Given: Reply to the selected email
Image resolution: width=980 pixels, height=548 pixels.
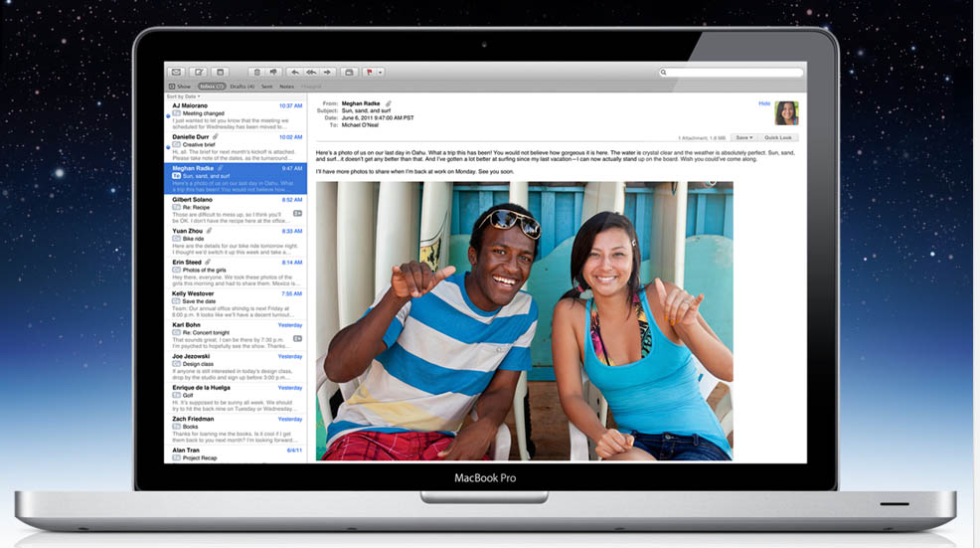Looking at the screenshot, I should pyautogui.click(x=295, y=73).
